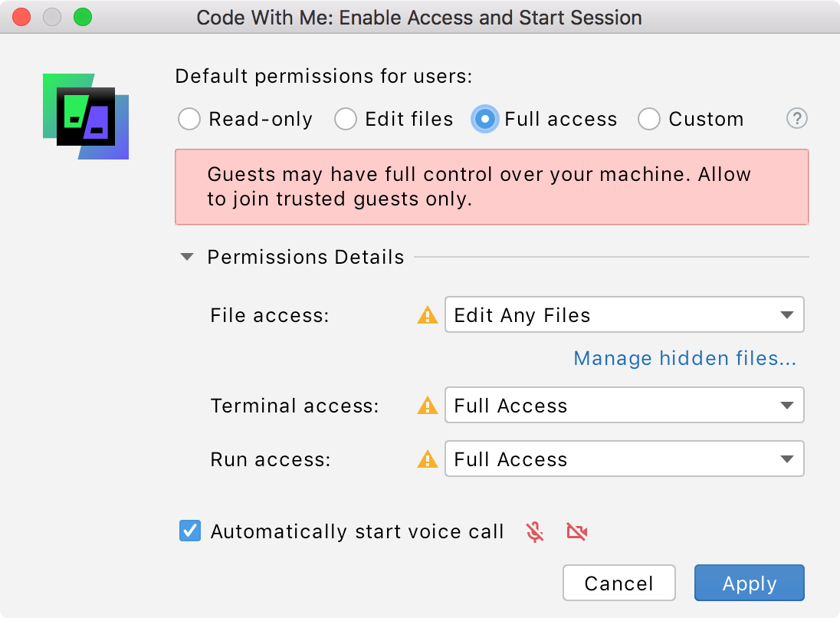Apply the session settings

pos(749,583)
